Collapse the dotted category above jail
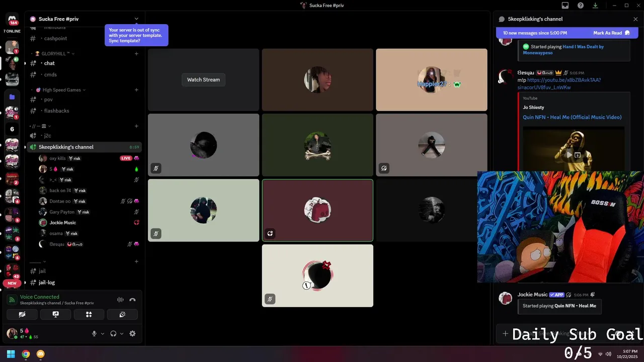The image size is (644, 362). tap(38, 261)
